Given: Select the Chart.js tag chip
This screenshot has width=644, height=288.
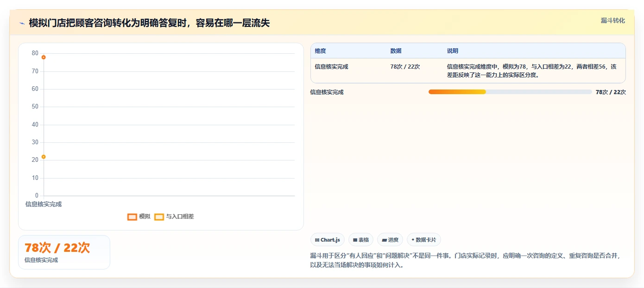Looking at the screenshot, I should coord(328,240).
